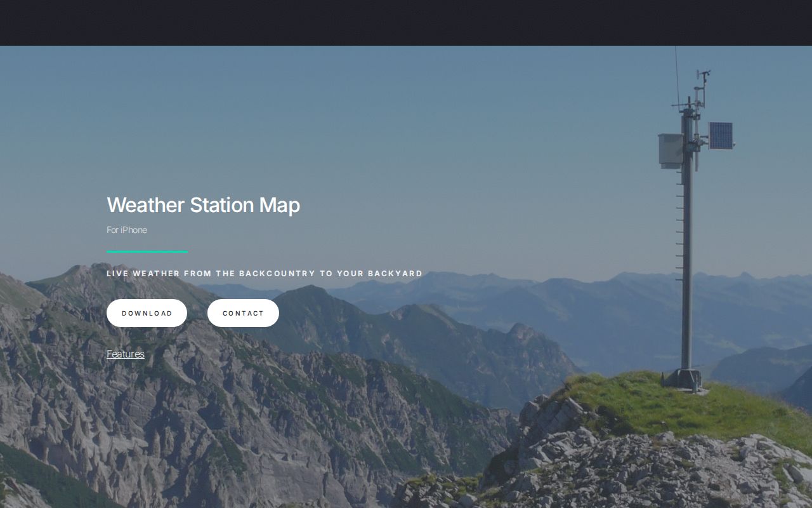
Task: Click the dark navigation header bar
Action: (x=406, y=23)
